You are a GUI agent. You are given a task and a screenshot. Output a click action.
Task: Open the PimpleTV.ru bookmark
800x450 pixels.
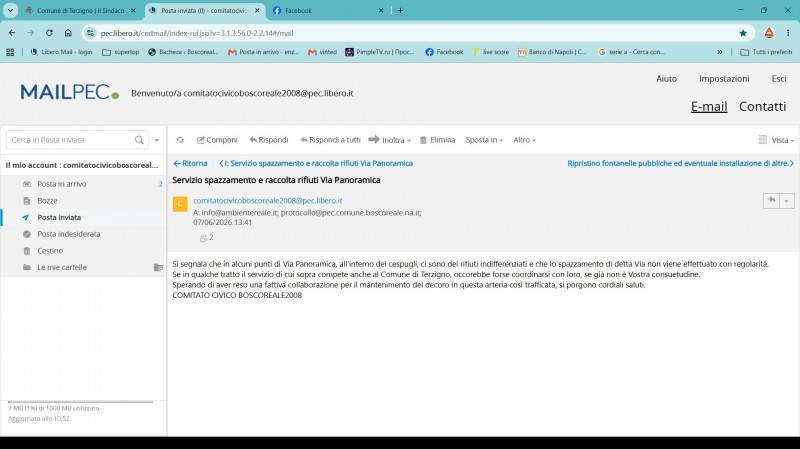[380, 52]
